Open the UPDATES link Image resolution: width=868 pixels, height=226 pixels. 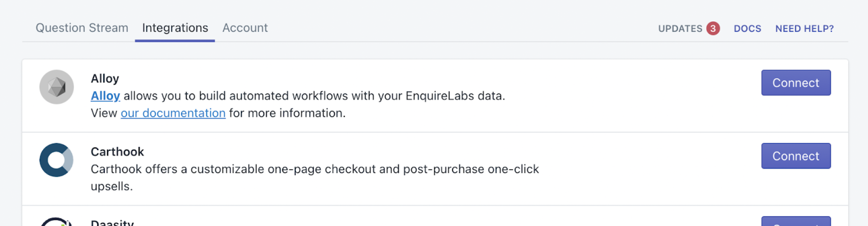(680, 28)
